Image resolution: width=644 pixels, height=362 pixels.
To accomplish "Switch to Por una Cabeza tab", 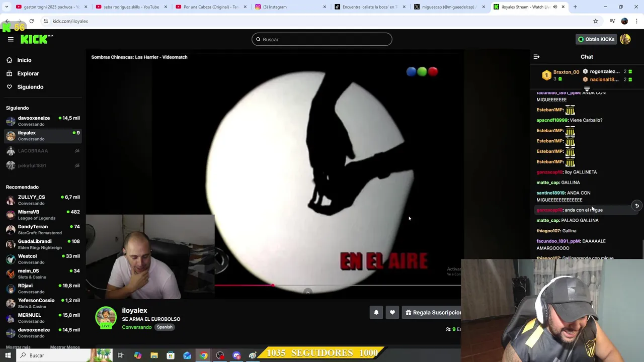I will (211, 7).
